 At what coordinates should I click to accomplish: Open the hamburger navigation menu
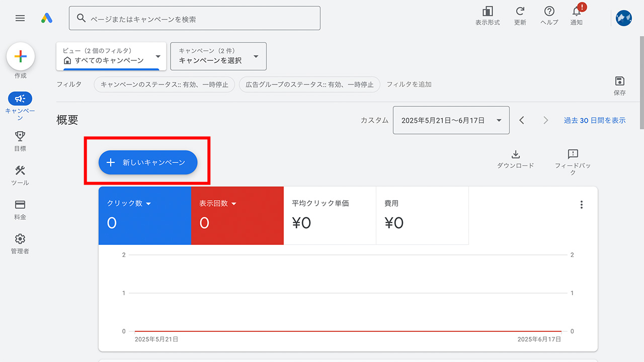click(x=20, y=18)
